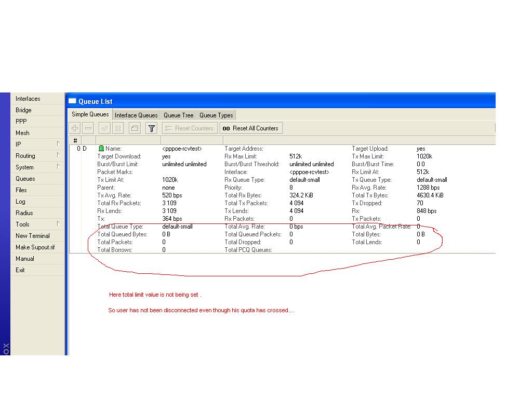Click the remove (minus) queue icon
Screen dimensions: 532x399
(x=88, y=128)
